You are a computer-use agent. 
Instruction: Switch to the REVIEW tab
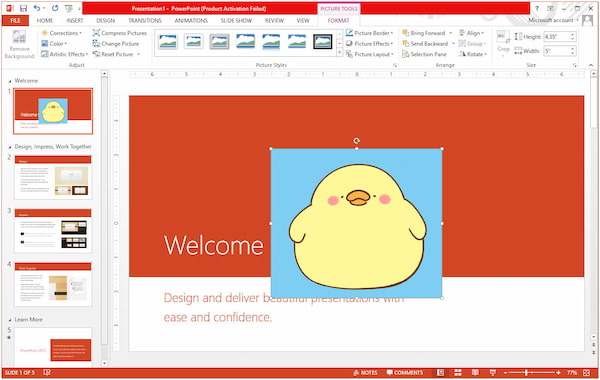click(274, 21)
